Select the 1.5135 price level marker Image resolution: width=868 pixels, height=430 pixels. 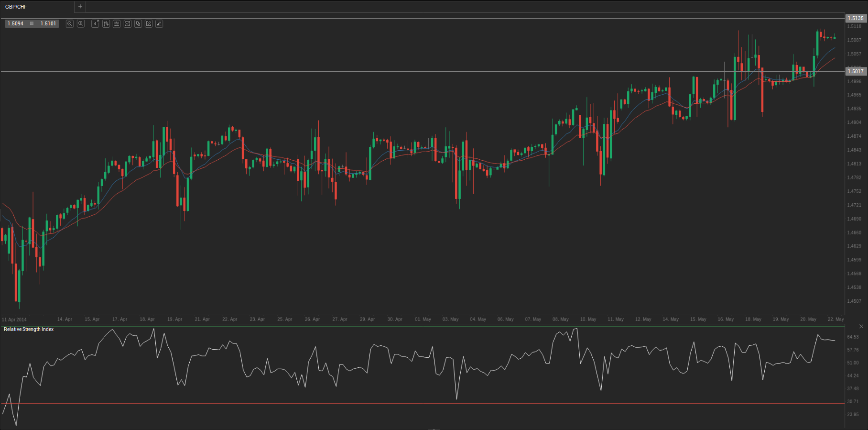click(x=856, y=18)
